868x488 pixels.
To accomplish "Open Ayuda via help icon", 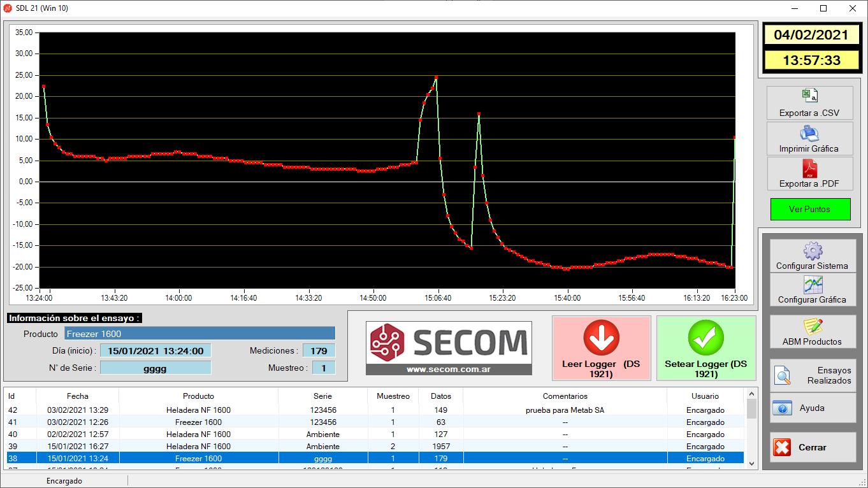I will pyautogui.click(x=782, y=408).
